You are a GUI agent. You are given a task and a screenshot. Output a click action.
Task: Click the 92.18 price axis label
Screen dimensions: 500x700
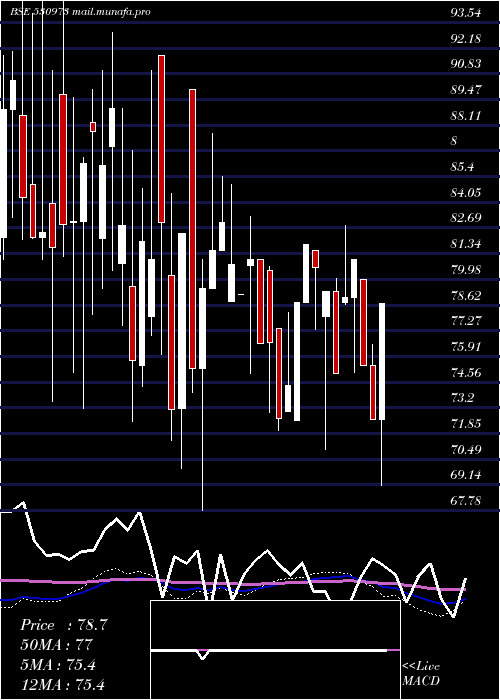click(x=466, y=39)
